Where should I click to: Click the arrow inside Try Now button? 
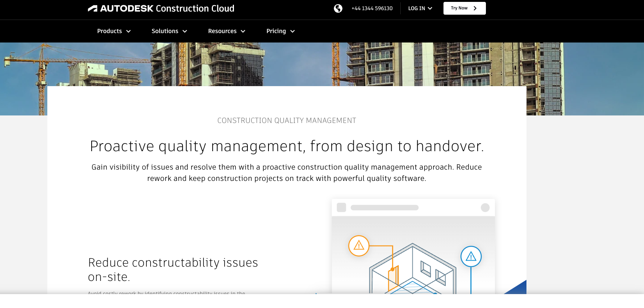[x=475, y=8]
